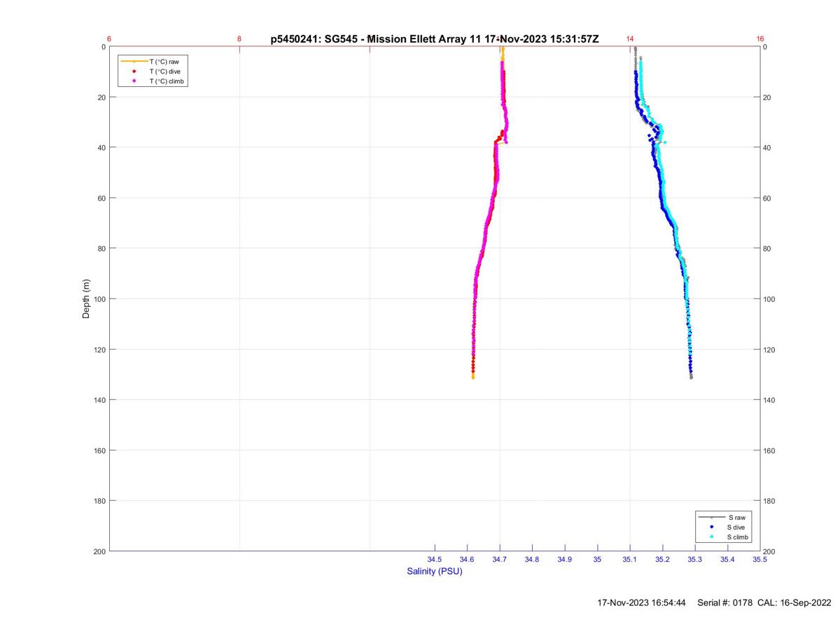Click the left depth tick label 100
Image resolution: width=840 pixels, height=620 pixels.
[x=99, y=299]
